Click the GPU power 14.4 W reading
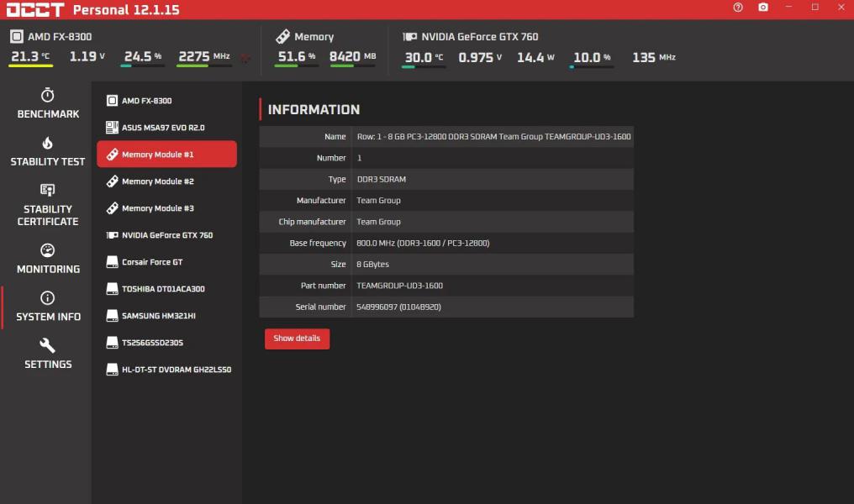 (x=535, y=57)
